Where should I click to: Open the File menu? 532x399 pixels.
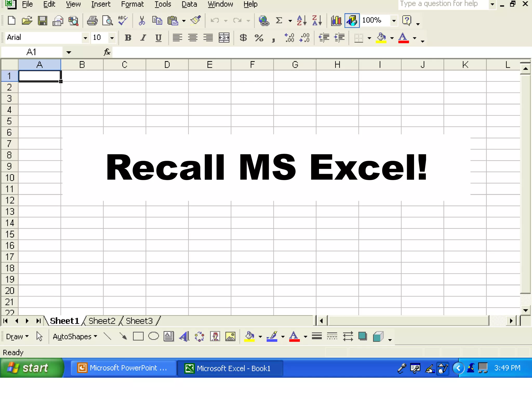[x=28, y=4]
